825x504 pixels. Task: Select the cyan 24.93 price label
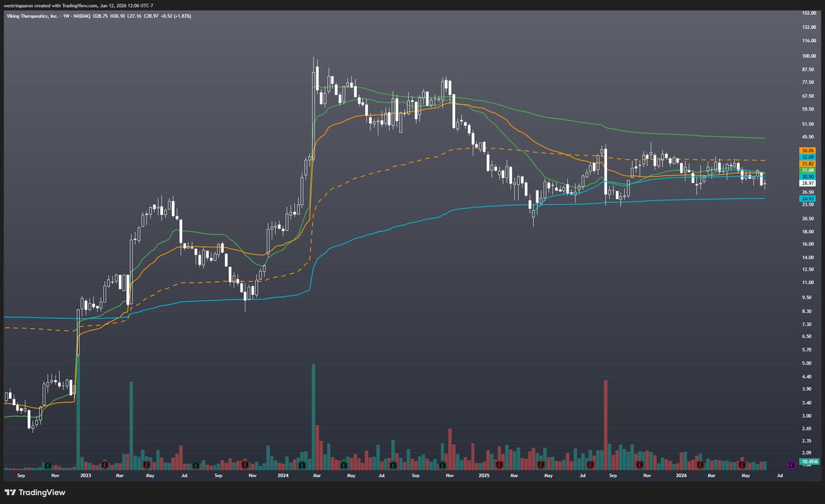click(808, 199)
